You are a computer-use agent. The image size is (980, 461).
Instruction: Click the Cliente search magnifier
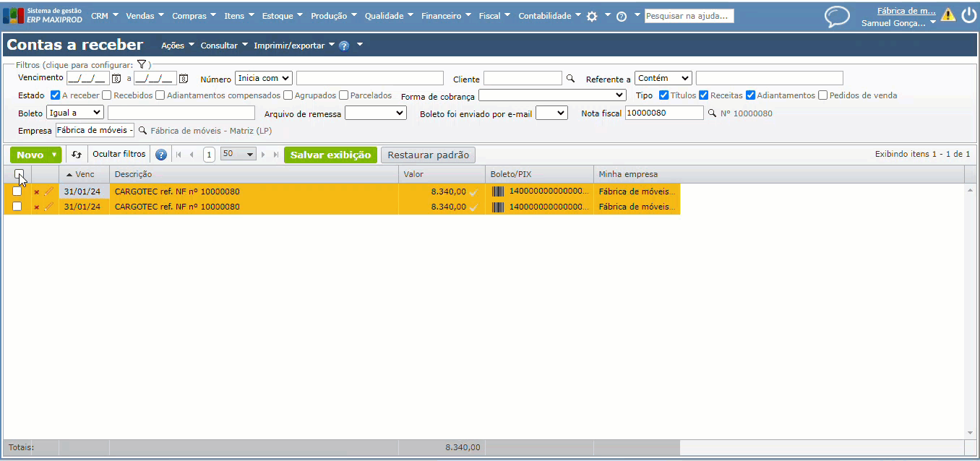coord(569,79)
